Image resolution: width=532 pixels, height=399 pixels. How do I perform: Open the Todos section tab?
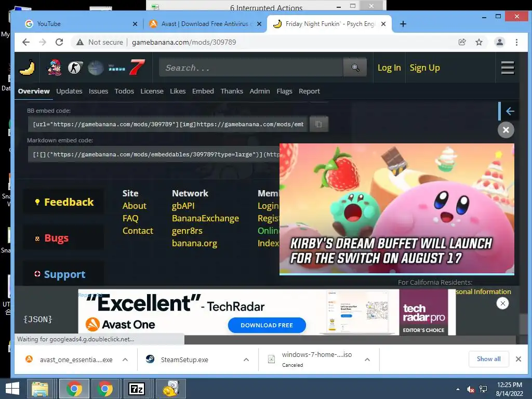124,91
